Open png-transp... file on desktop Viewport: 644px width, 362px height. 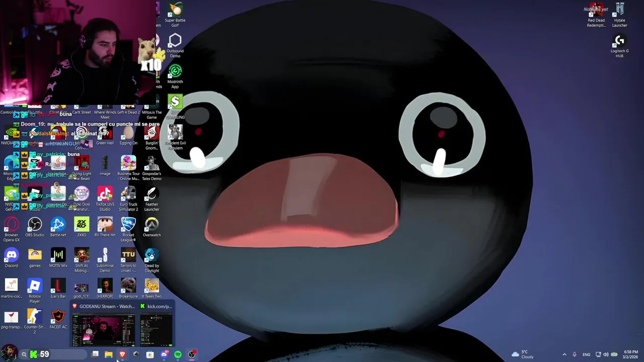coord(11,320)
